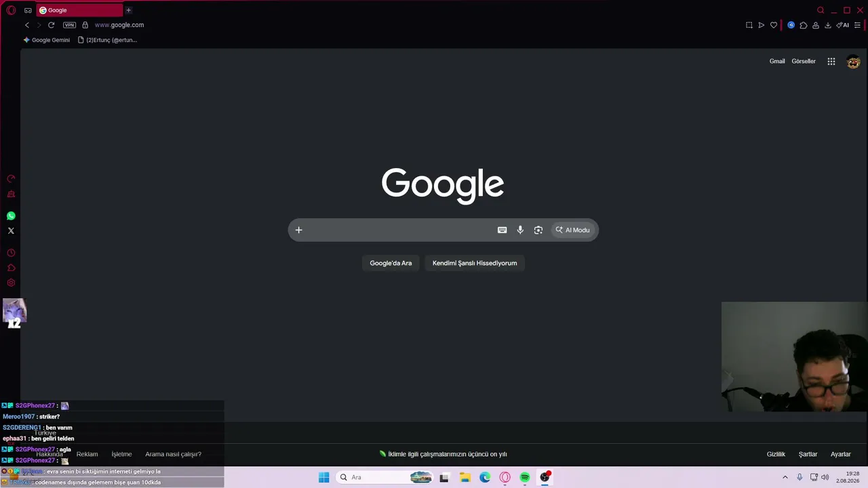Go back to the previous page

pyautogui.click(x=27, y=25)
